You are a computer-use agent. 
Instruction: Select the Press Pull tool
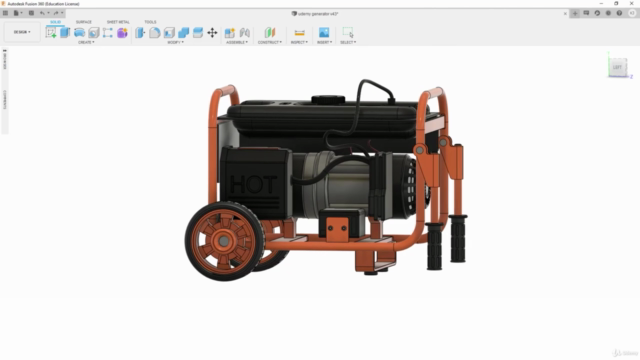(140, 33)
